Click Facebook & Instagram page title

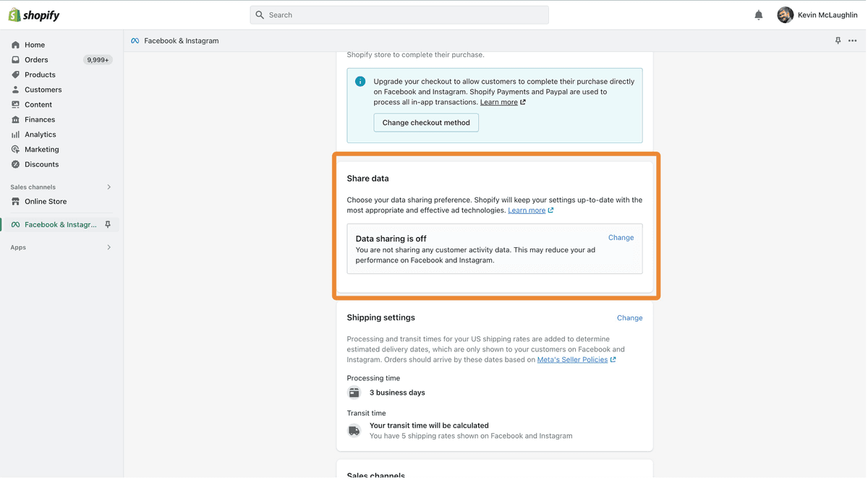pos(182,41)
